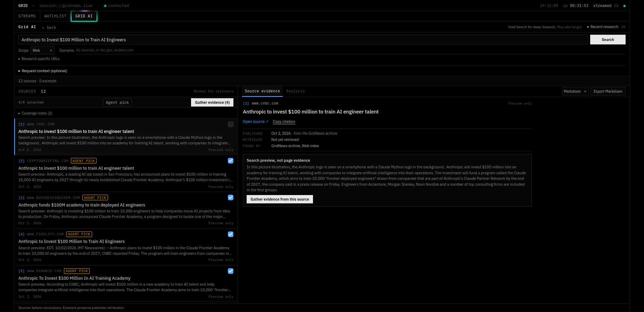644x312 pixels.
Task: Uncheck the Business Insider source checkbox
Action: [x=231, y=197]
